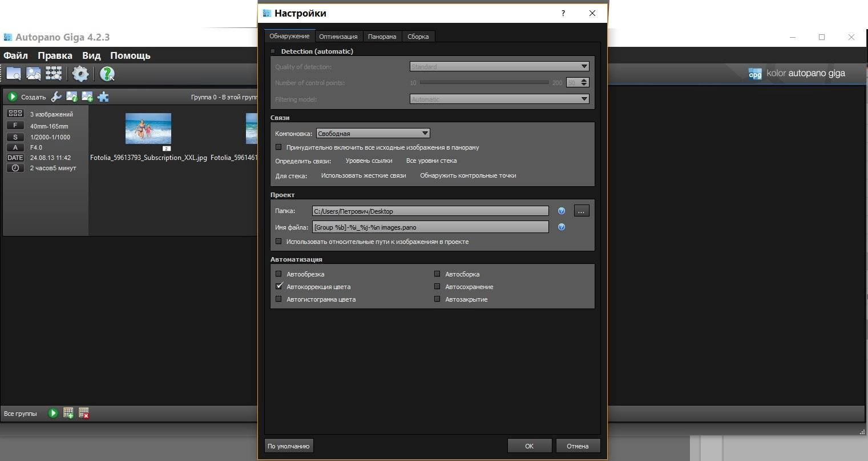The height and width of the screenshot is (461, 868).
Task: Click the blue puzzle piece plugin icon
Action: point(103,97)
